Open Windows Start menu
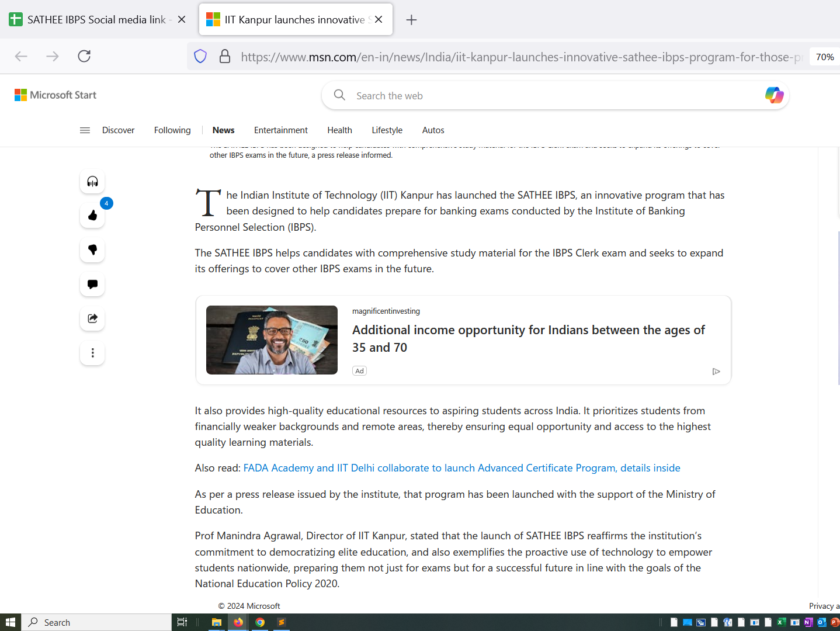Image resolution: width=840 pixels, height=631 pixels. point(10,622)
